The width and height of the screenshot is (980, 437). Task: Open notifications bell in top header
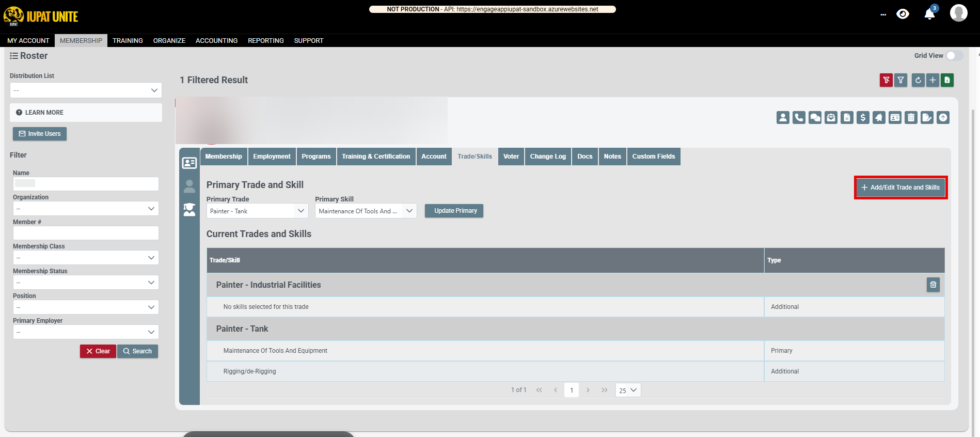point(929,14)
